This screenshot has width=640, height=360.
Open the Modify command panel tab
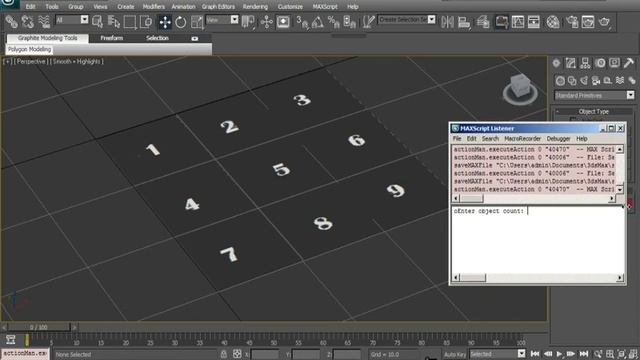571,63
